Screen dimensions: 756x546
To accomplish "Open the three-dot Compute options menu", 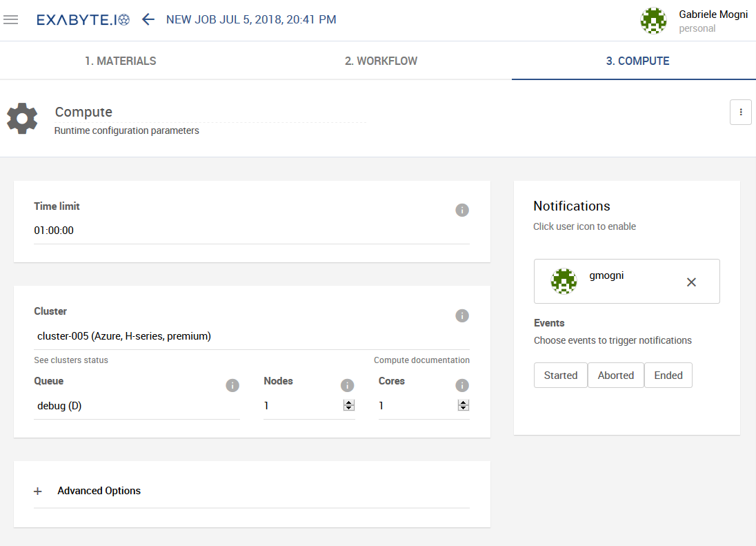I will point(740,112).
